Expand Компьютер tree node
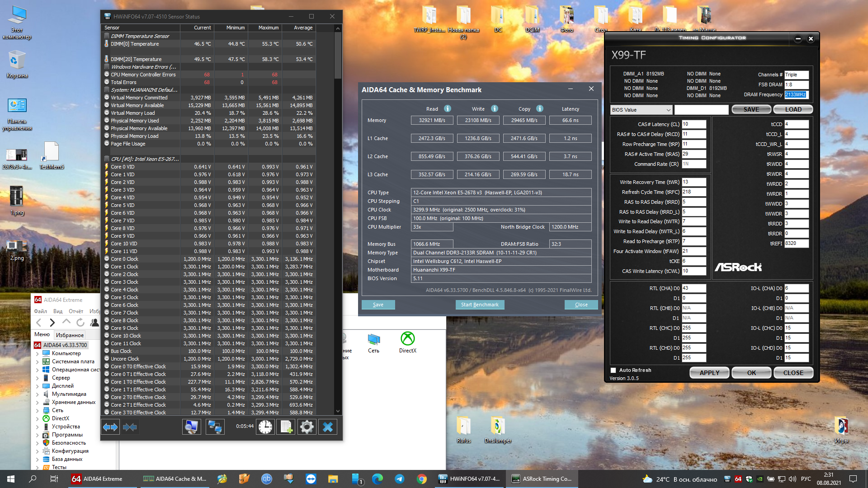Image resolution: width=868 pixels, height=488 pixels. 38,353
